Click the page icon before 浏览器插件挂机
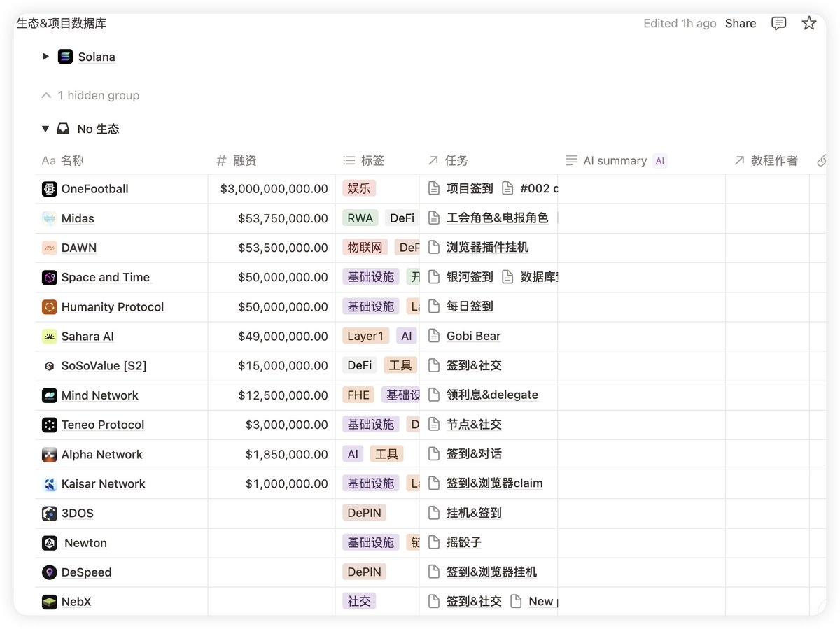This screenshot has width=840, height=629. coord(434,247)
